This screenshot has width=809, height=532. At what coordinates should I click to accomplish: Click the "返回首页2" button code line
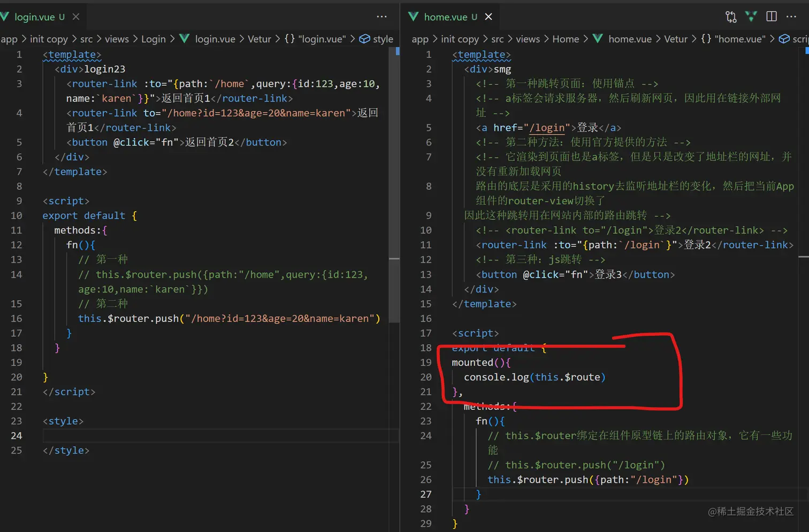[x=177, y=142]
